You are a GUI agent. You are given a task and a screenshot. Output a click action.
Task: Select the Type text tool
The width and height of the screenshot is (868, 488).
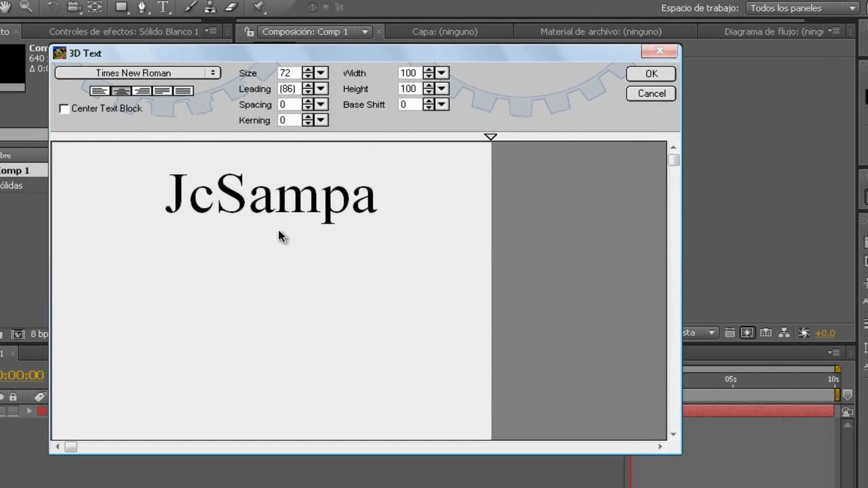(163, 7)
